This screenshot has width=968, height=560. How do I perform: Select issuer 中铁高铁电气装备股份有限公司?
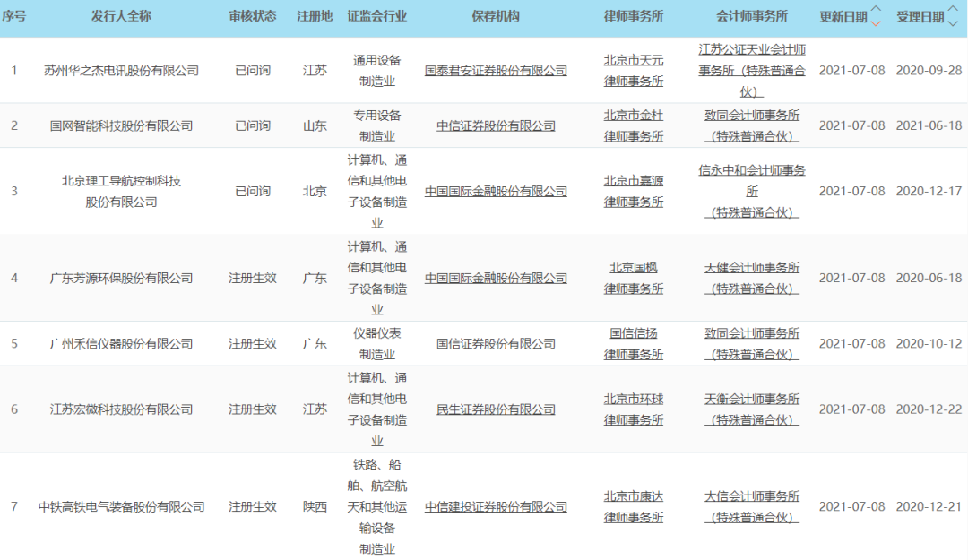[x=121, y=507]
